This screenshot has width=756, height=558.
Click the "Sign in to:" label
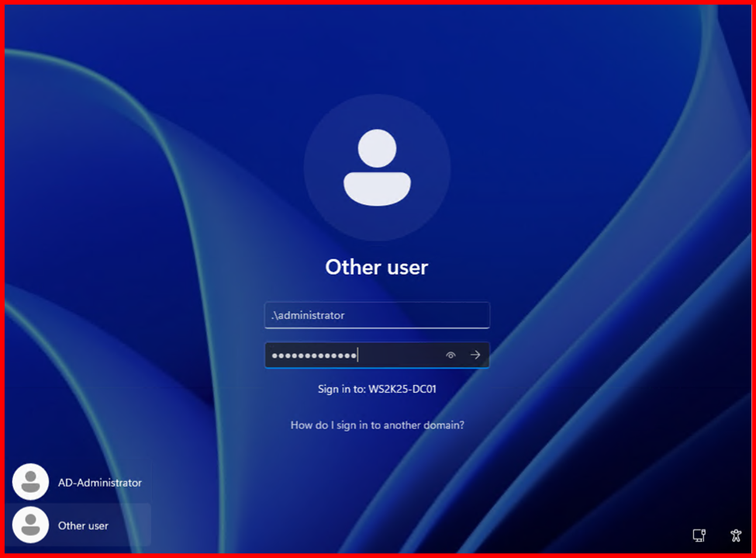point(343,389)
